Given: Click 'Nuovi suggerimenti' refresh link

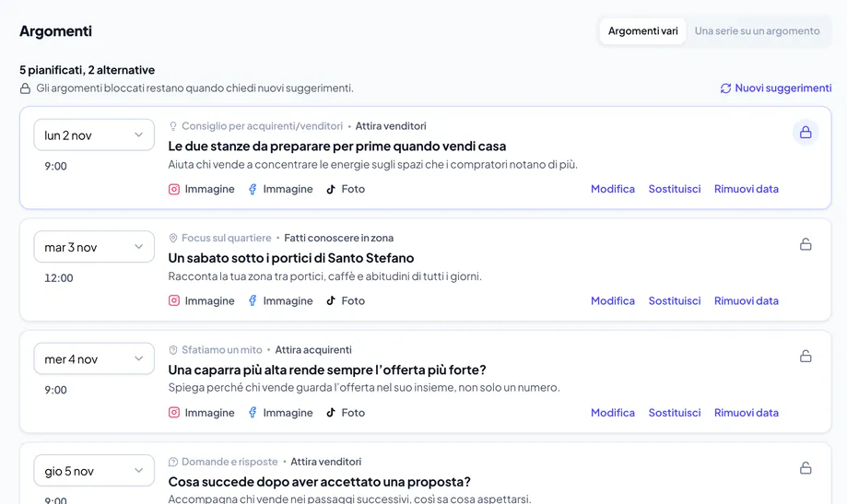Looking at the screenshot, I should [x=776, y=88].
